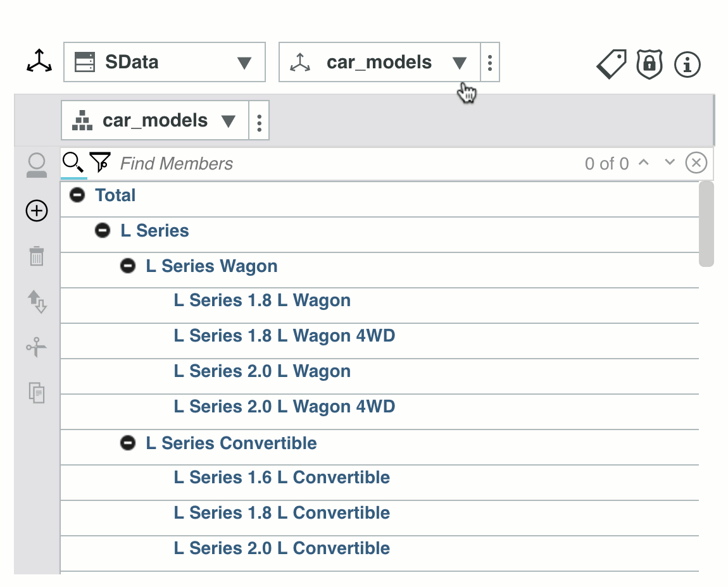Click the security shield lock icon

[649, 64]
